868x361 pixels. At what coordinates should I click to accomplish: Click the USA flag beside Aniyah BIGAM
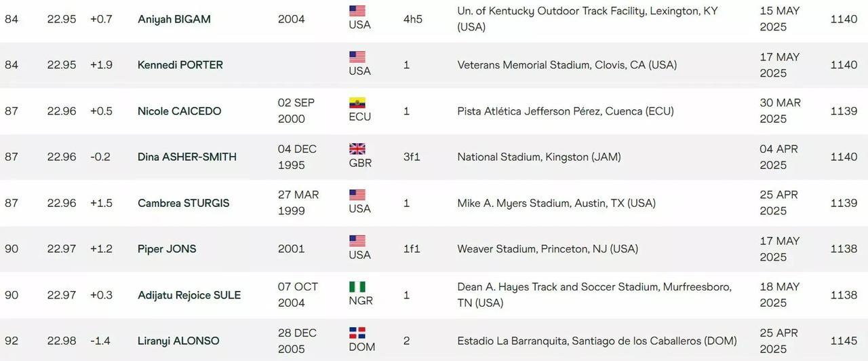coord(357,11)
